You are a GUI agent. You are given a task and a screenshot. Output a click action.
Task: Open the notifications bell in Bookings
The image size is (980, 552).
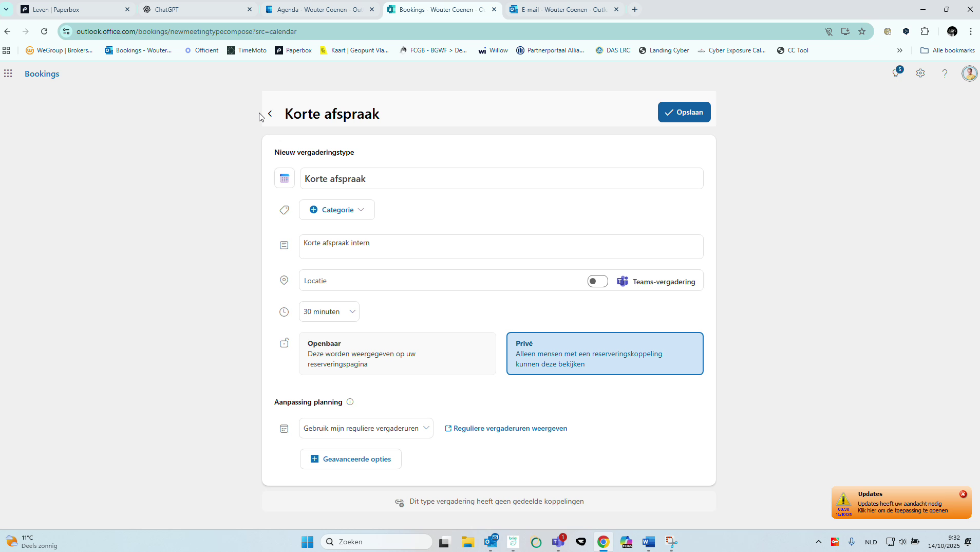pos(896,73)
